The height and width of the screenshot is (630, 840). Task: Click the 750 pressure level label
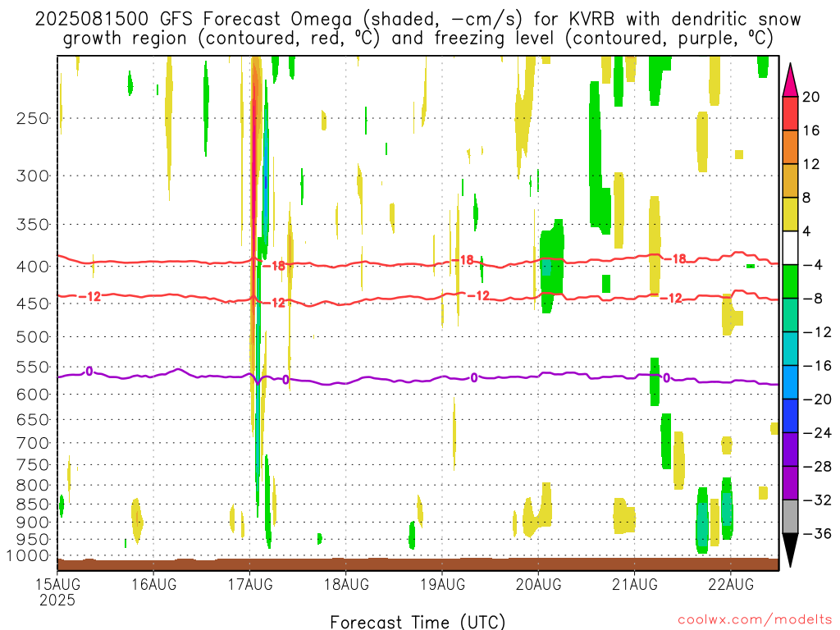pos(33,464)
